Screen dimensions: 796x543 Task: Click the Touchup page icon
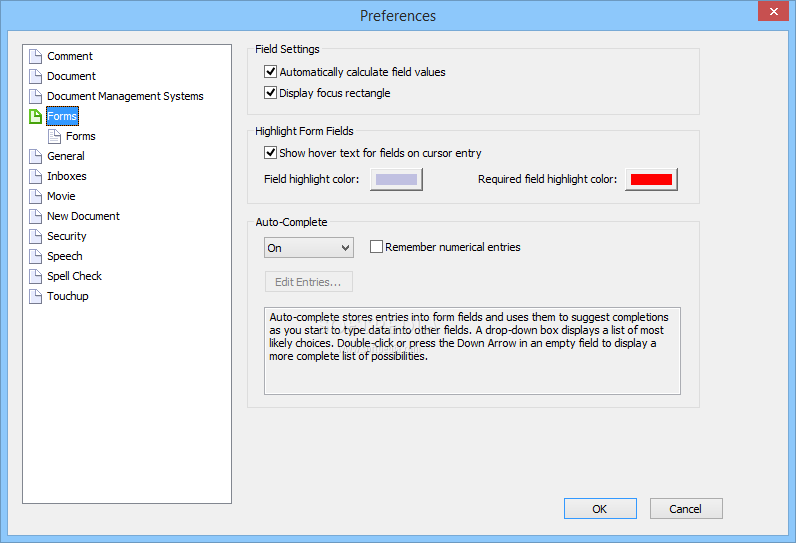[x=36, y=296]
